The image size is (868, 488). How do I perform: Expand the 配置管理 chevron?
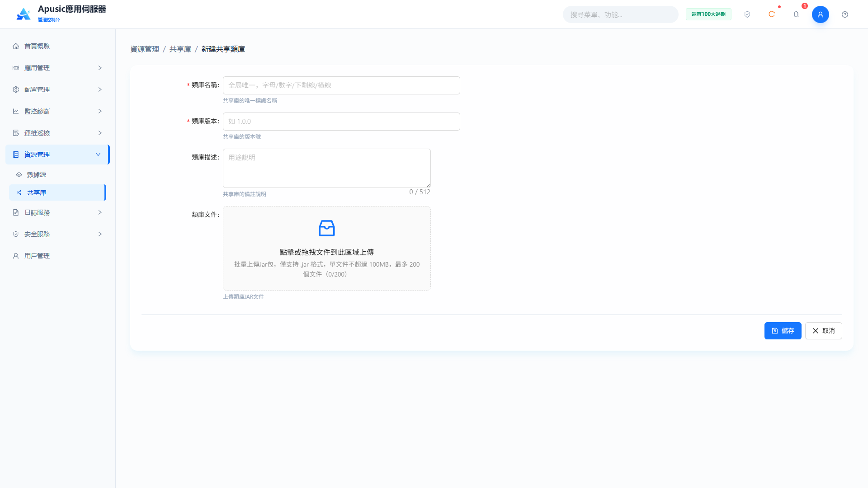100,89
